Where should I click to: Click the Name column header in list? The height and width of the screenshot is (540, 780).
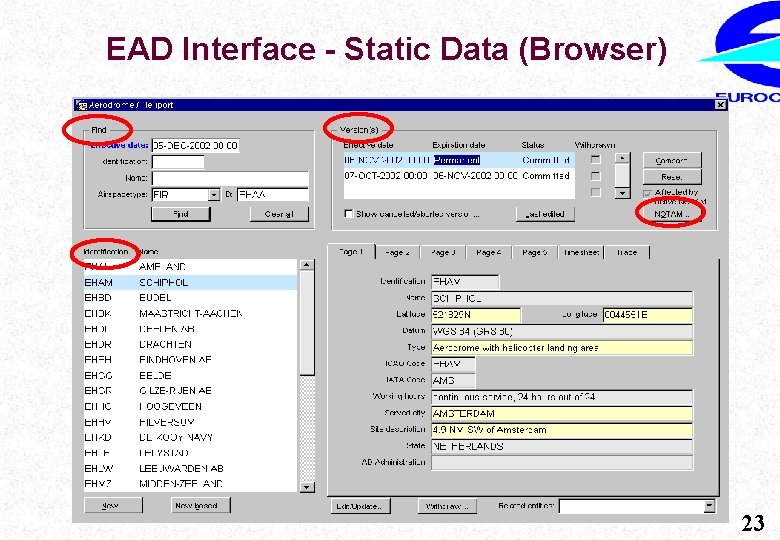pos(149,252)
